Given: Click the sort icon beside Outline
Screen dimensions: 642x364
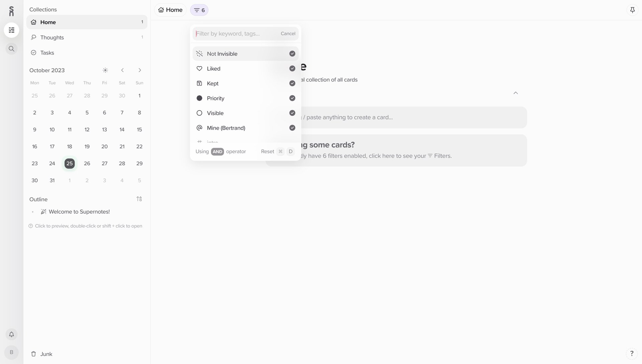Looking at the screenshot, I should pyautogui.click(x=139, y=199).
